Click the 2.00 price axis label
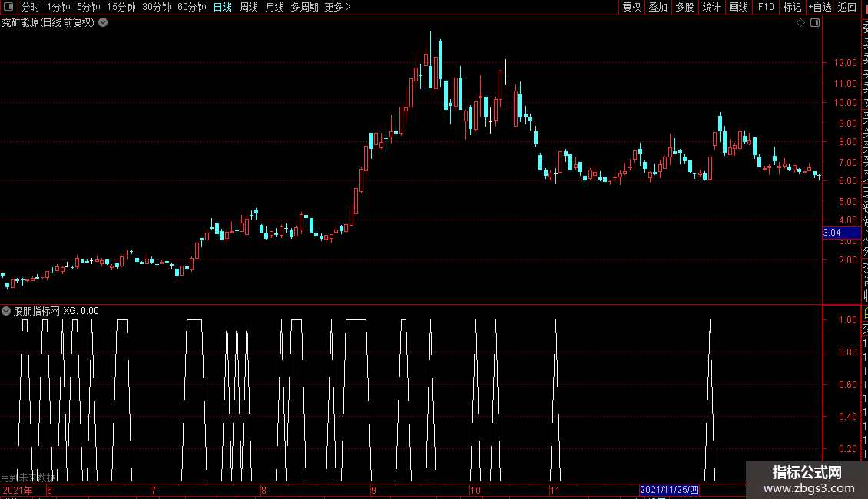 (847, 260)
